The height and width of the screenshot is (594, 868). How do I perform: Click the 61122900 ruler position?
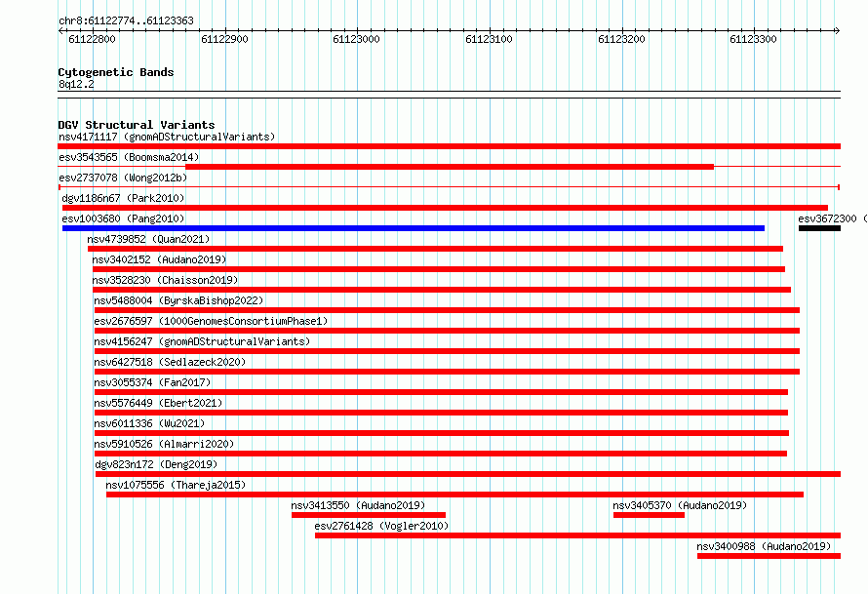pyautogui.click(x=224, y=39)
